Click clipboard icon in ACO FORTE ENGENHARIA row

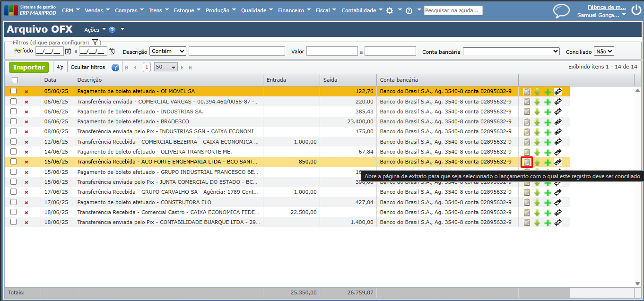tap(526, 162)
